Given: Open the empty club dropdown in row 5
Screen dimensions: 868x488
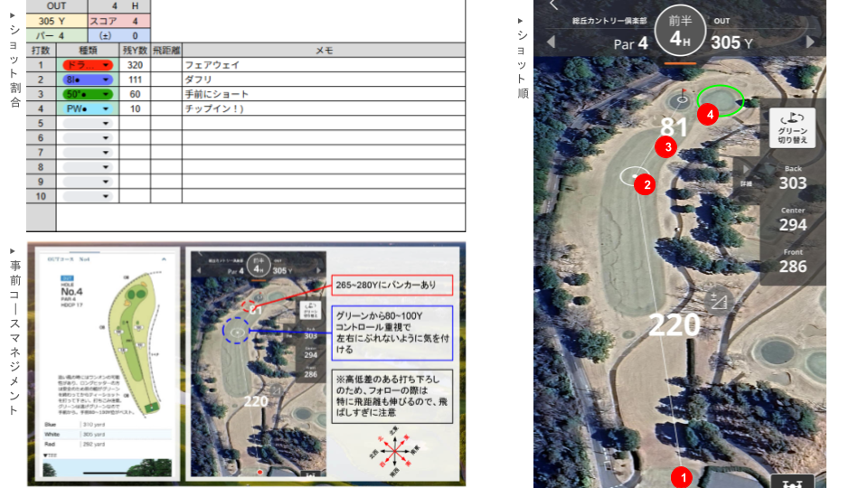Looking at the screenshot, I should coord(106,123).
